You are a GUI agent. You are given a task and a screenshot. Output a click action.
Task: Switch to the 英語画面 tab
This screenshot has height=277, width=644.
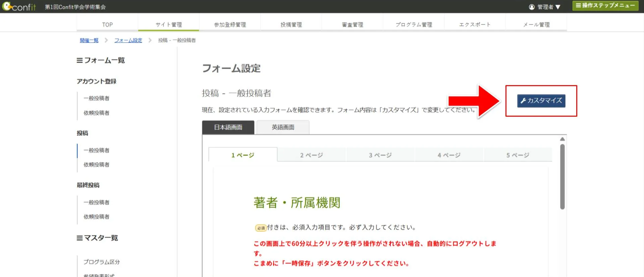283,127
